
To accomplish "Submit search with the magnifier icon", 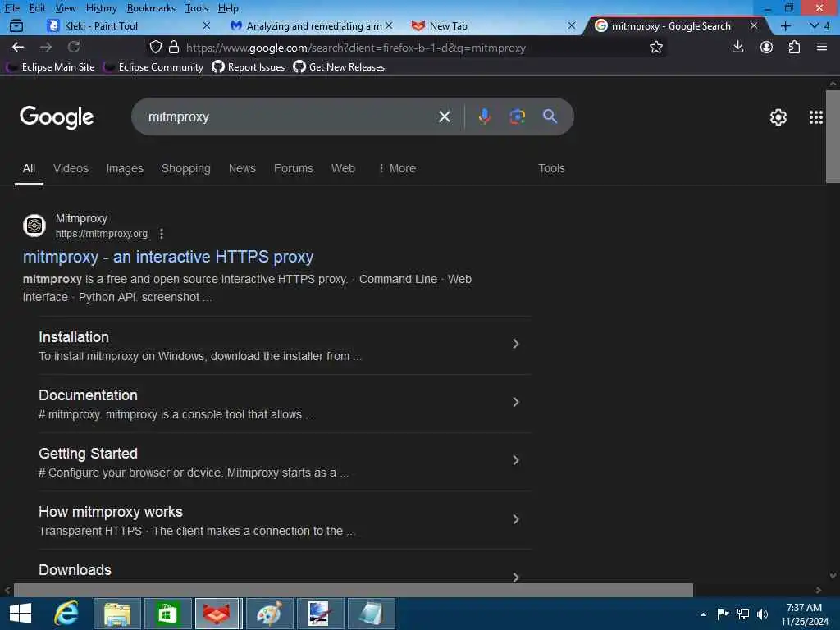I will pos(550,116).
